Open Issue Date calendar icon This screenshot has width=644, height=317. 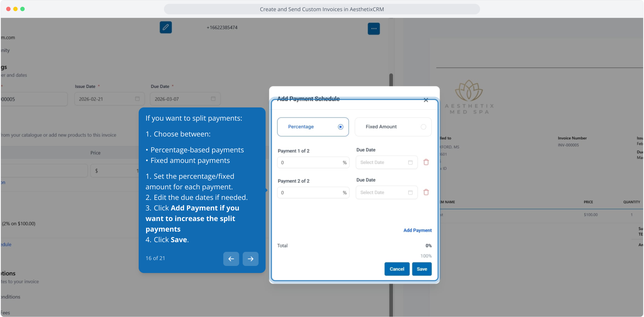click(x=137, y=99)
